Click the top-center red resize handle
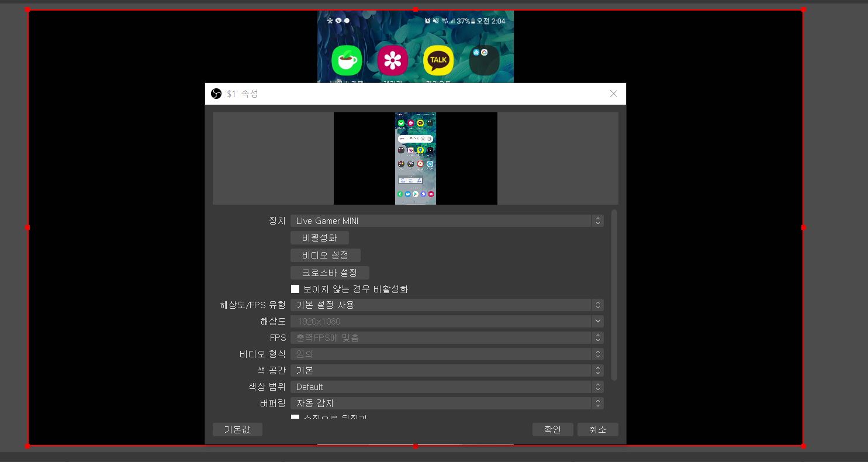868x462 pixels. (x=416, y=9)
